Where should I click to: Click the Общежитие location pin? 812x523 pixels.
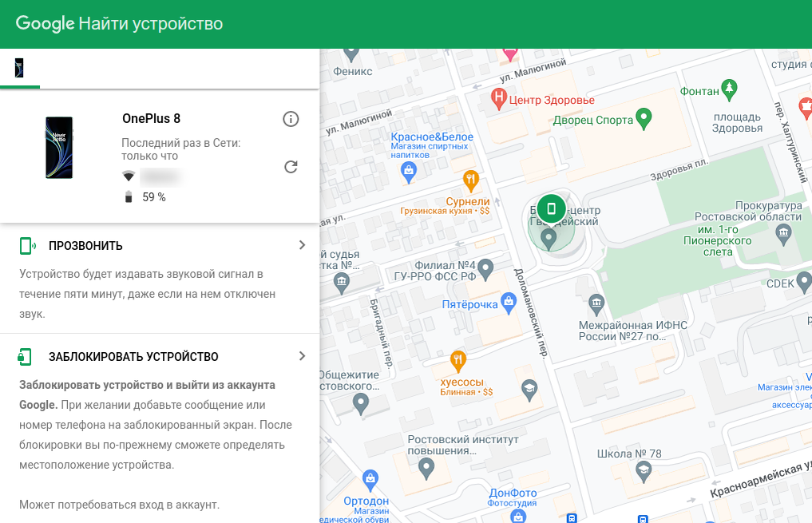(x=360, y=404)
